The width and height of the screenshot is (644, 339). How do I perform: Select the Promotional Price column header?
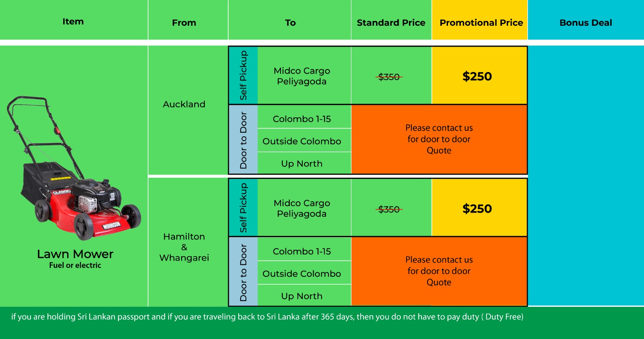pyautogui.click(x=481, y=23)
